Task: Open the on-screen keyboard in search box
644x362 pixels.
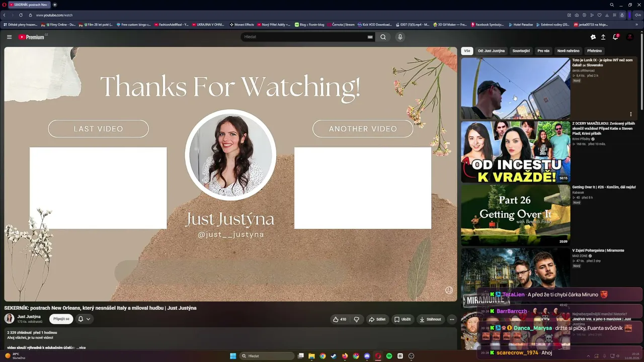Action: pyautogui.click(x=370, y=37)
